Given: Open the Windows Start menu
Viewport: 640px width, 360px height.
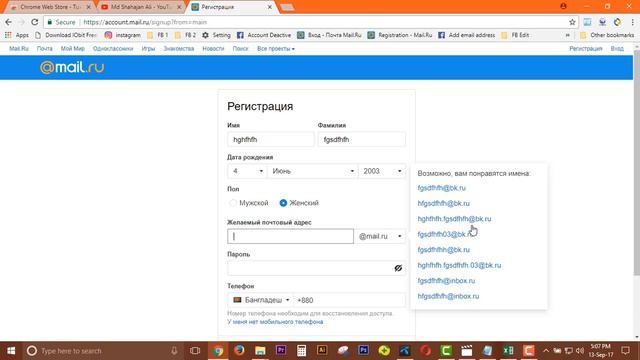Looking at the screenshot, I should [x=11, y=351].
